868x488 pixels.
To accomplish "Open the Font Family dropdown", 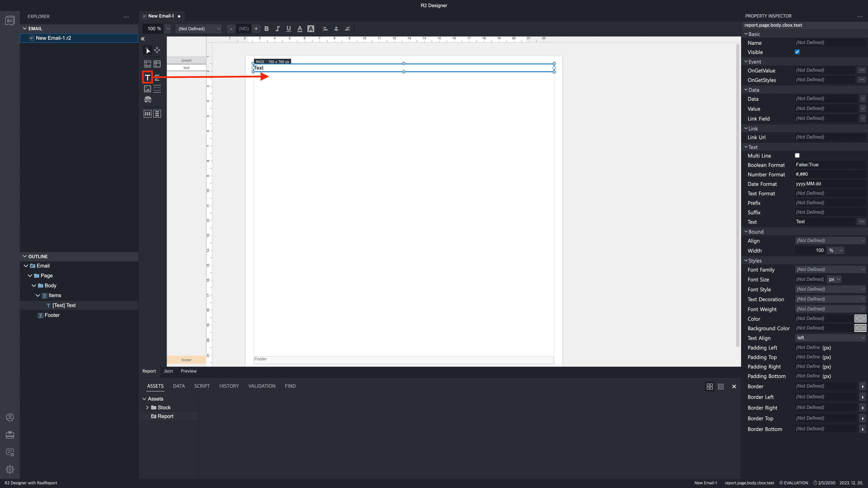I will click(x=830, y=270).
